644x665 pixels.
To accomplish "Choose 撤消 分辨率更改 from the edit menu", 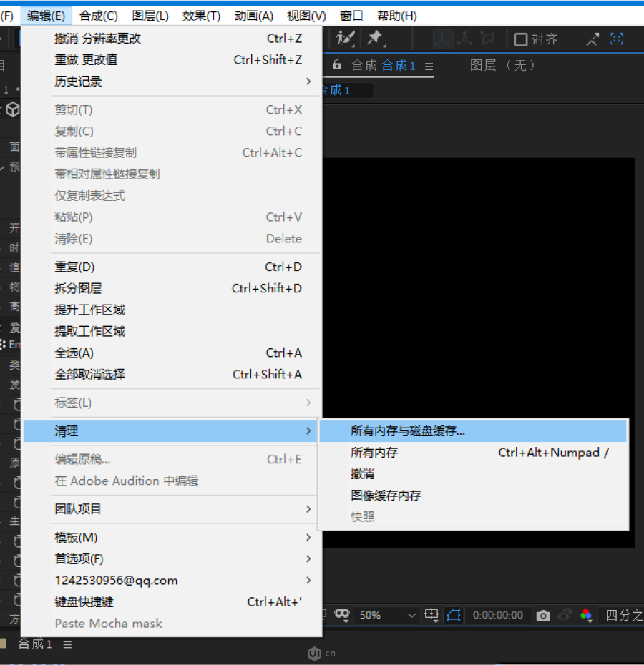I will pyautogui.click(x=172, y=39).
